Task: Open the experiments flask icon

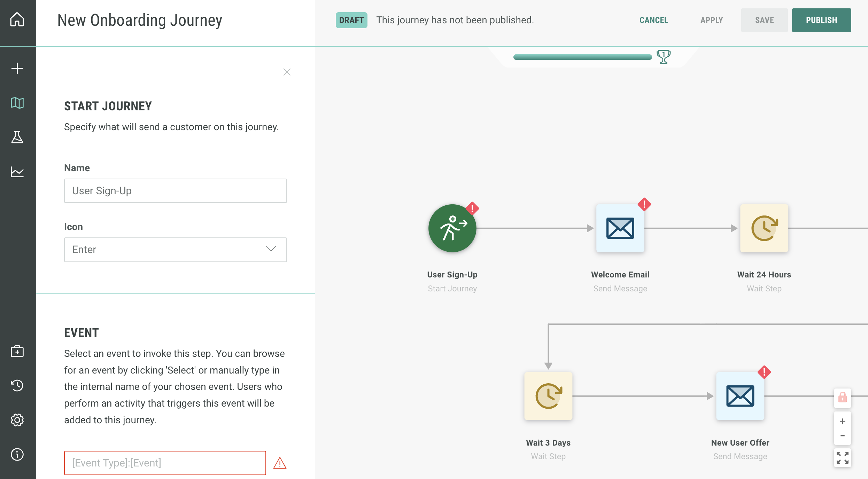Action: click(17, 137)
